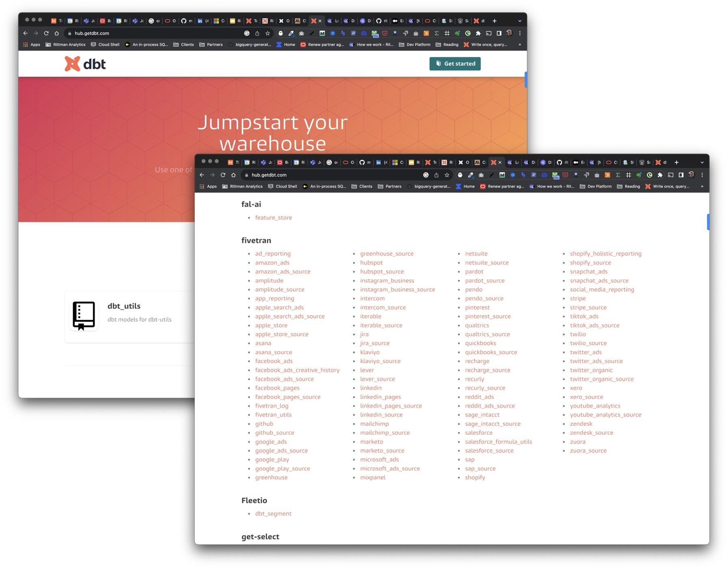Image resolution: width=728 pixels, height=569 pixels.
Task: Bookmark the page with the star icon in the front window
Action: (447, 175)
